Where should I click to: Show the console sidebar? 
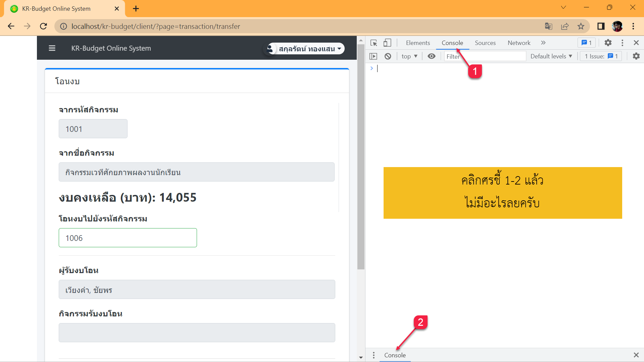click(373, 56)
